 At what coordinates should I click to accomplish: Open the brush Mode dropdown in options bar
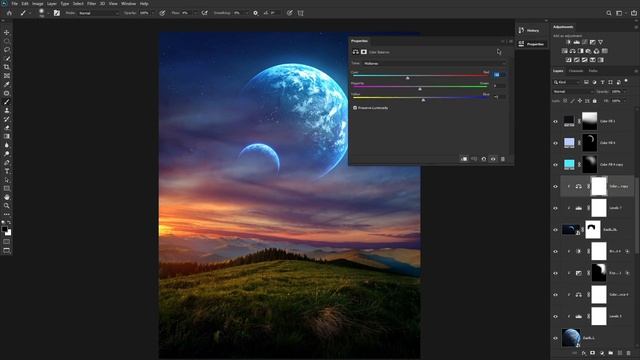pos(99,13)
